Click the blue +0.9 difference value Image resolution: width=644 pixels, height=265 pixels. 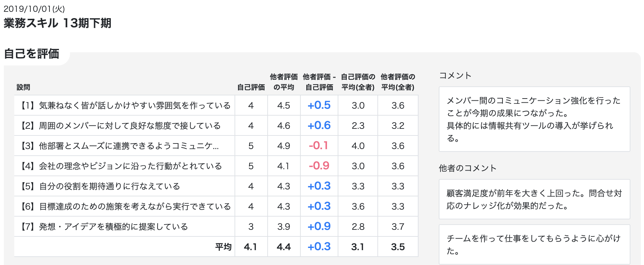tap(319, 226)
